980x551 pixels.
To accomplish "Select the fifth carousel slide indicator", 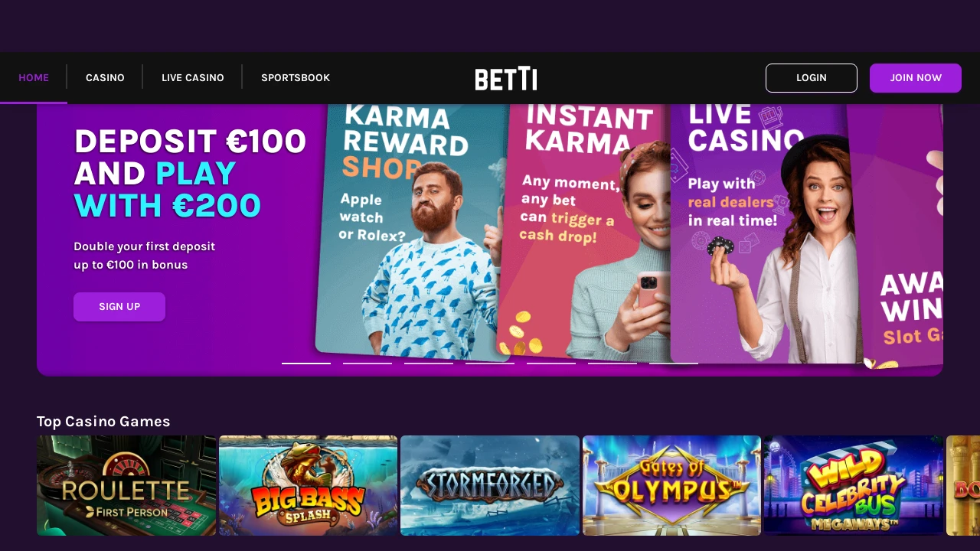I will (551, 364).
